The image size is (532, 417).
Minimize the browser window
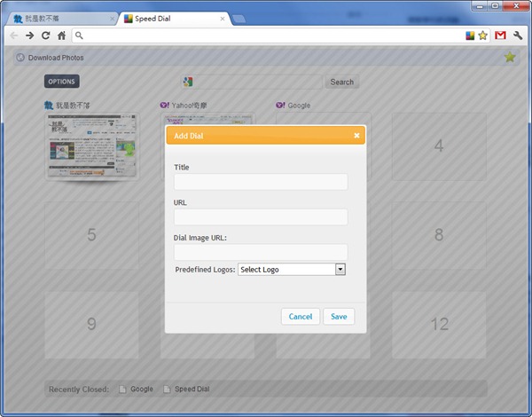tap(480, 6)
